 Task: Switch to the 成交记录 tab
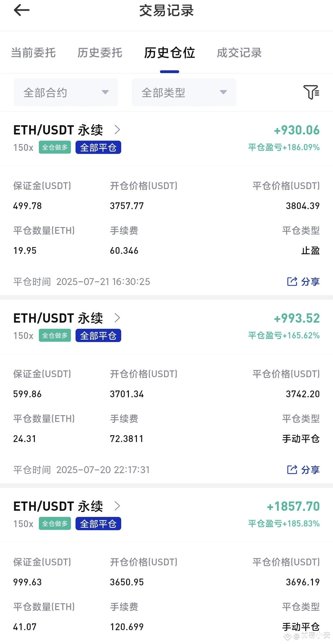coord(239,53)
